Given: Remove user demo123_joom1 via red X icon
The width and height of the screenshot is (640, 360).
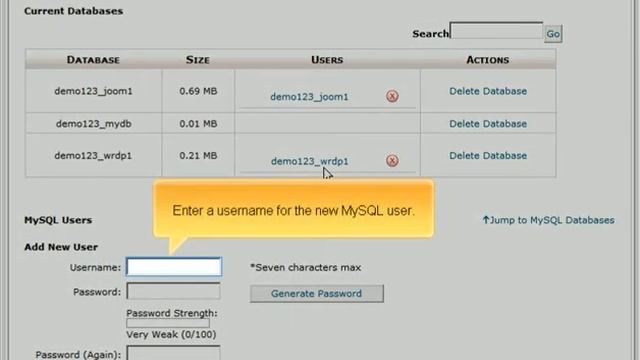Looking at the screenshot, I should coord(392,96).
